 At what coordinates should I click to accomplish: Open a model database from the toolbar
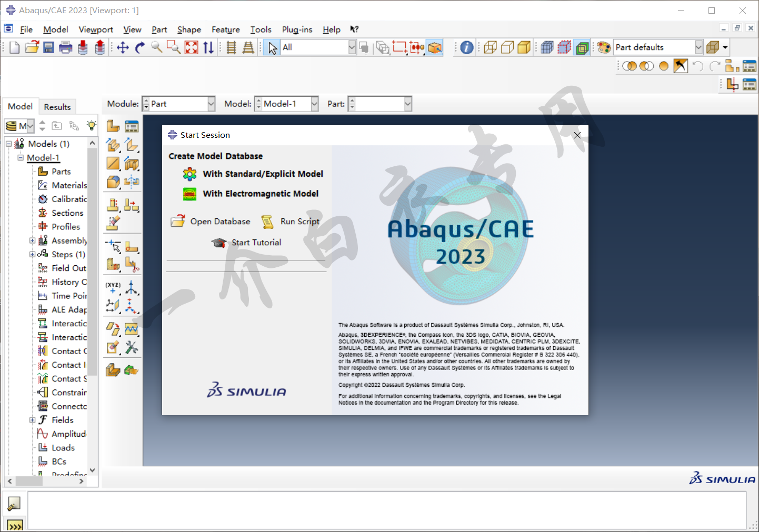[x=32, y=47]
